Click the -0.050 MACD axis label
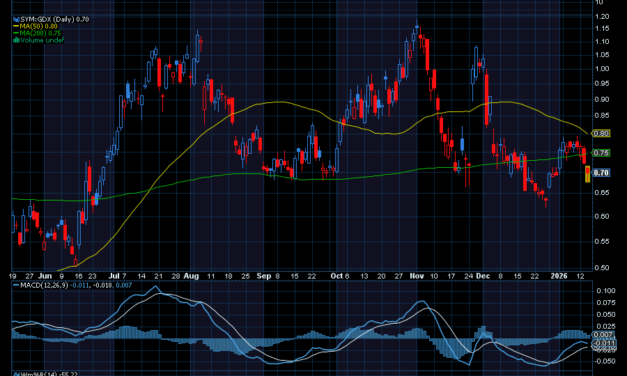Image resolution: width=627 pixels, height=376 pixels. (x=605, y=361)
